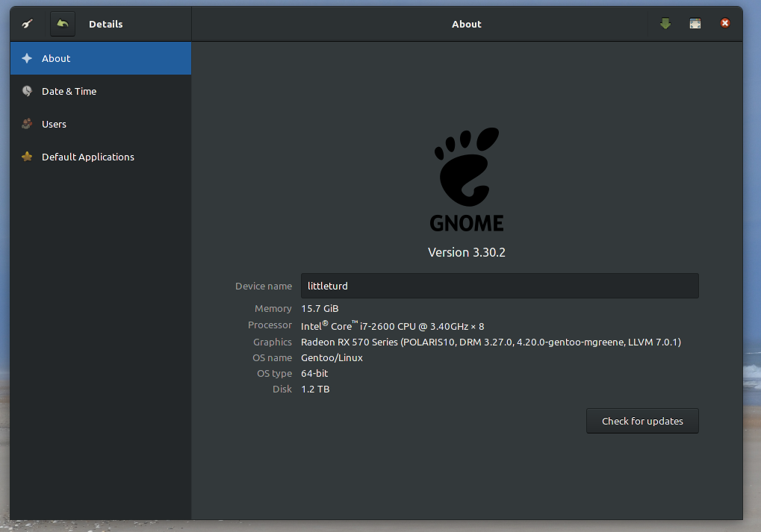Click the OS type label
The image size is (761, 532).
pos(275,373)
